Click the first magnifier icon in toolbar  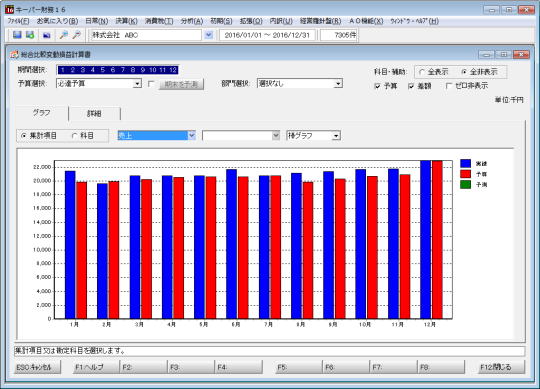pyautogui.click(x=63, y=35)
